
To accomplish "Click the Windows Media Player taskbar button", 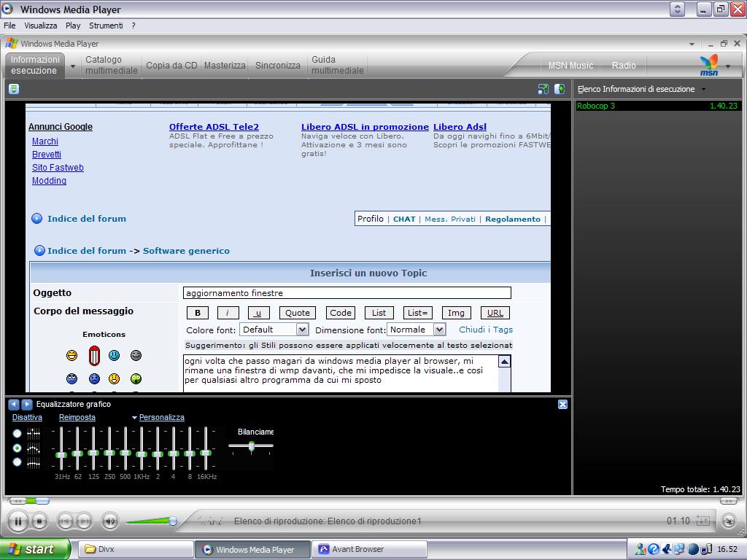I will point(252,550).
